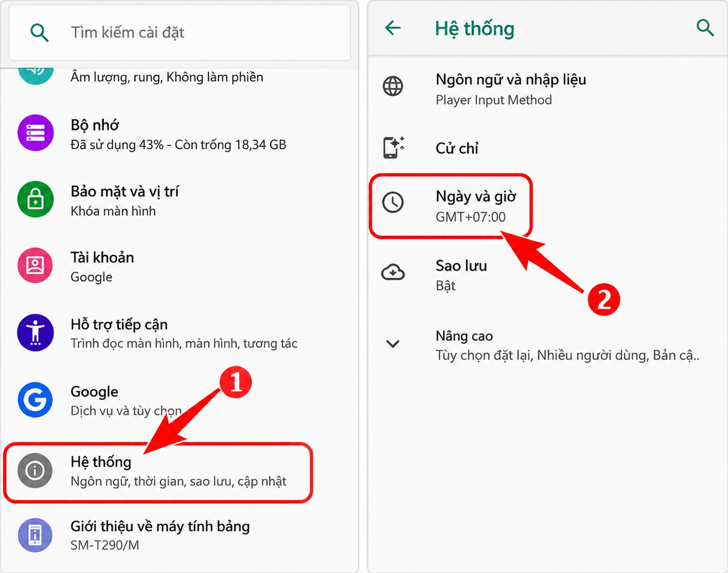The image size is (728, 573).
Task: Open the Ngày và giờ GMT+07:00 entry
Action: tap(450, 206)
